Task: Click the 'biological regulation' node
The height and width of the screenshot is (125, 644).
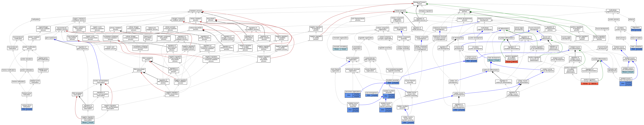Action: pyautogui.click(x=426, y=11)
